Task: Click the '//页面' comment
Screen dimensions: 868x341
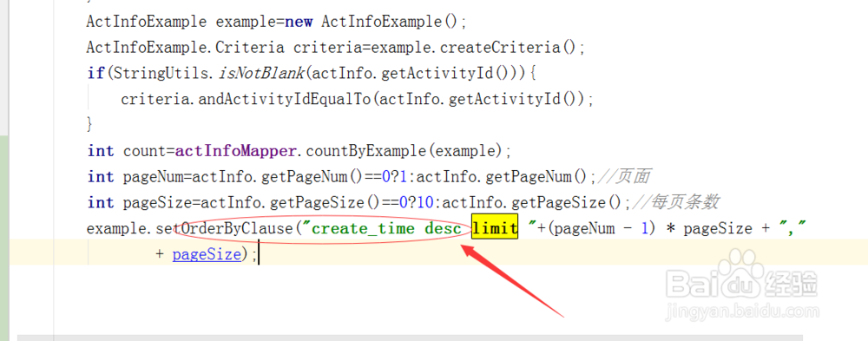Action: pyautogui.click(x=624, y=177)
